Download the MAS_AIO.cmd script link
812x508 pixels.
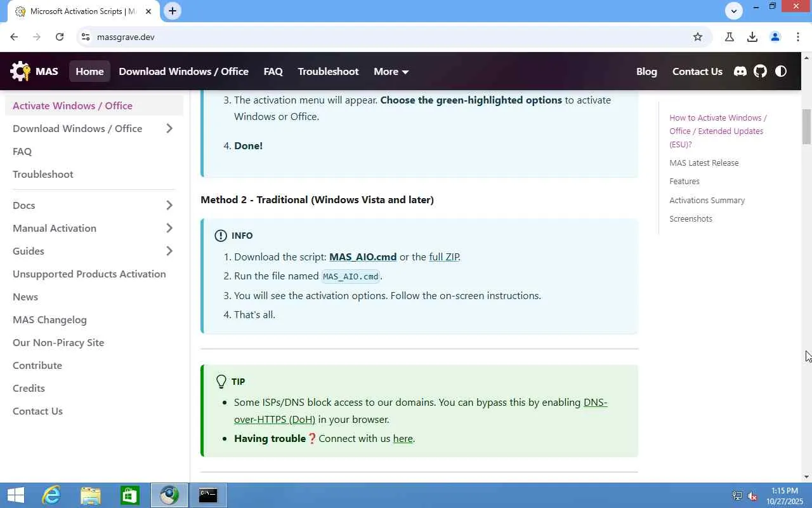coord(363,257)
